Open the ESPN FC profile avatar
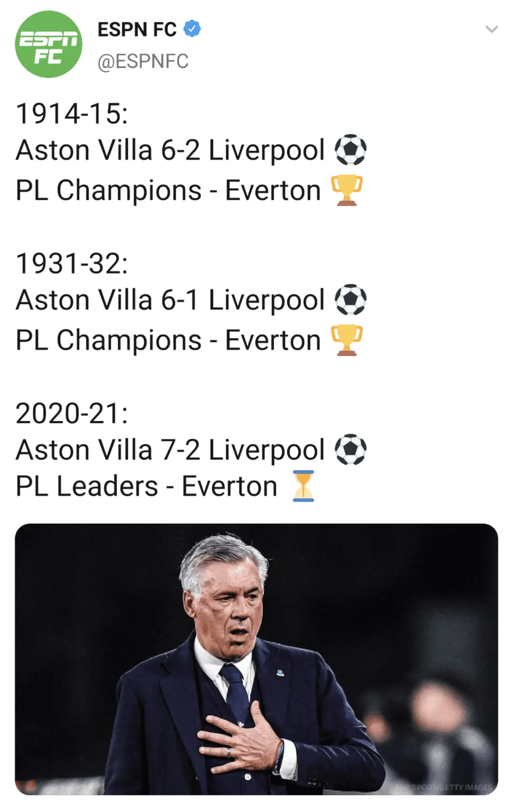The width and height of the screenshot is (513, 812). click(48, 44)
